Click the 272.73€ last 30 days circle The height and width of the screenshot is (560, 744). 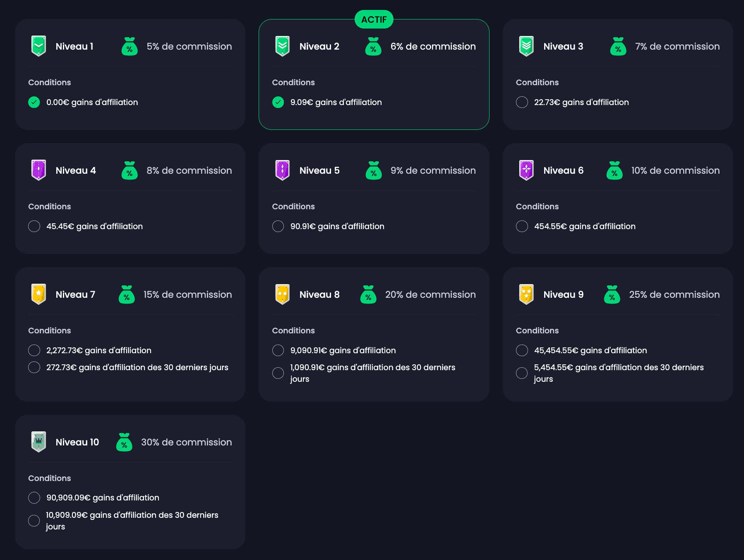click(x=34, y=367)
